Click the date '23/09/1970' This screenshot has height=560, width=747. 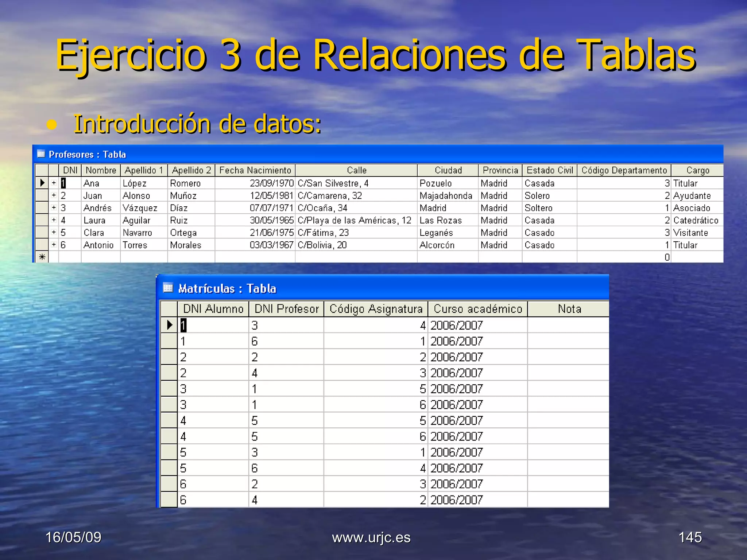255,183
